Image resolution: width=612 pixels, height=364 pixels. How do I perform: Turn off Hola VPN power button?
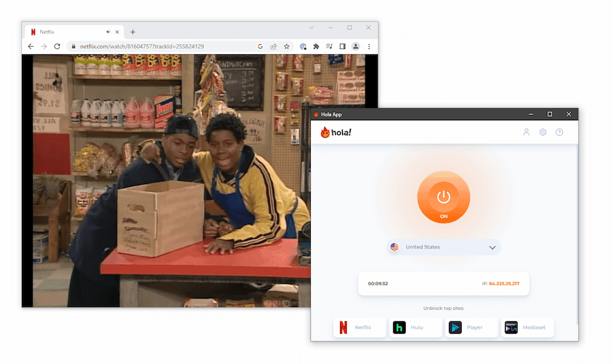443,197
